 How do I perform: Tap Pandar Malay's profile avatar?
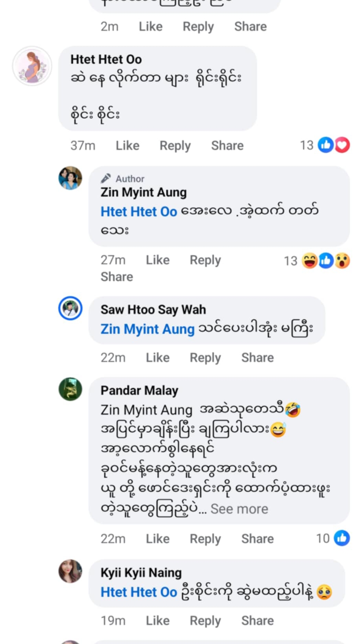click(70, 389)
